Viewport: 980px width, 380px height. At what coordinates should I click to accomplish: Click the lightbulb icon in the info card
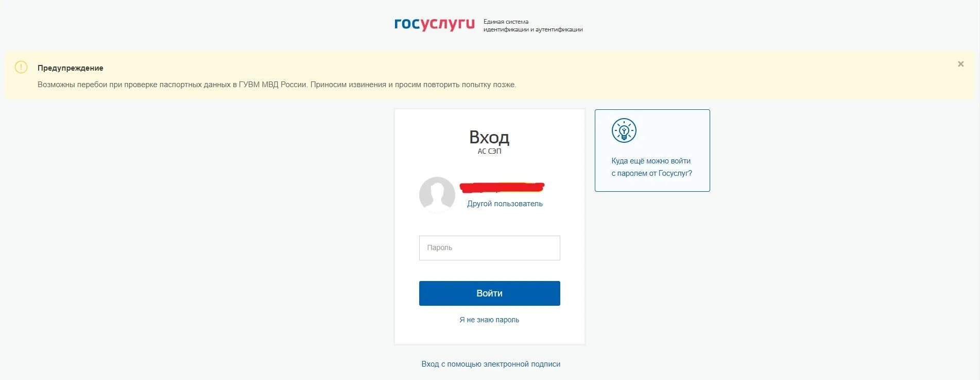point(624,131)
